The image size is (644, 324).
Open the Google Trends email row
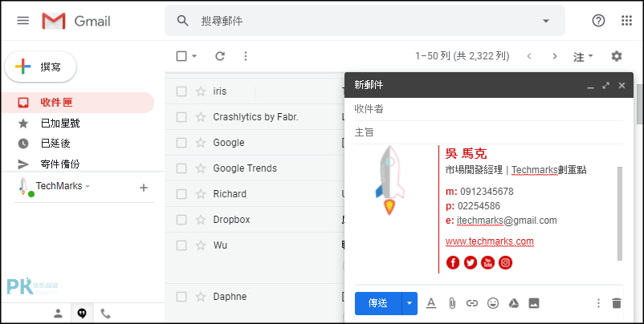pos(255,168)
